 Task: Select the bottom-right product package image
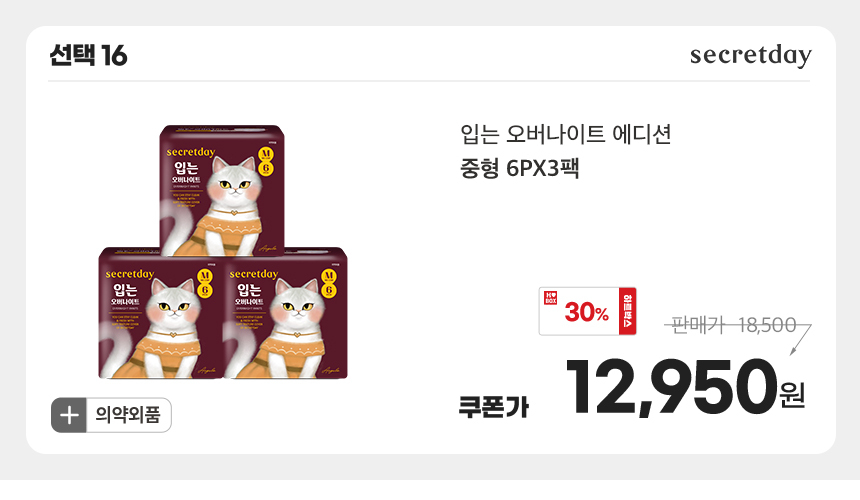click(285, 312)
